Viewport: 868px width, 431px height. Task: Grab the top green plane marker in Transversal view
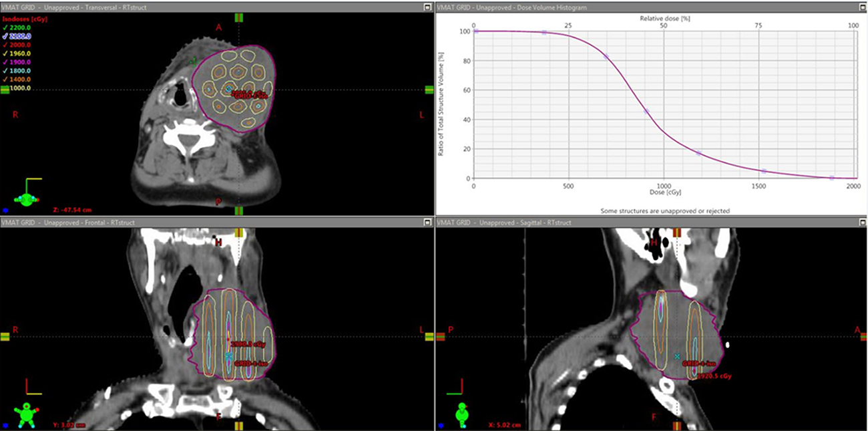(238, 17)
